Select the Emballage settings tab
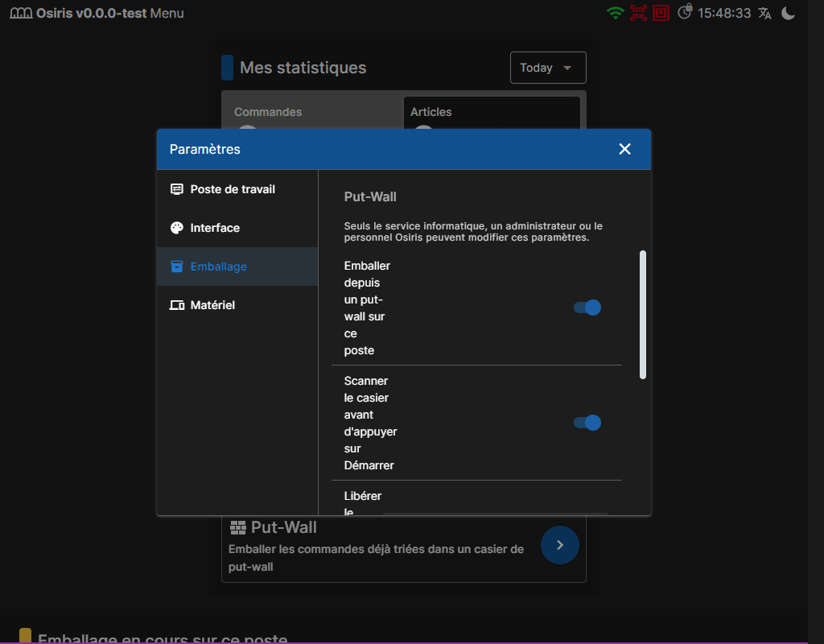Image resolution: width=824 pixels, height=644 pixels. tap(237, 266)
